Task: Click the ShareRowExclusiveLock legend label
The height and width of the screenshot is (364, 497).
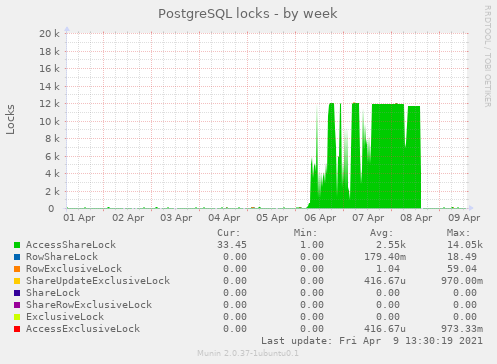Action: (x=89, y=305)
